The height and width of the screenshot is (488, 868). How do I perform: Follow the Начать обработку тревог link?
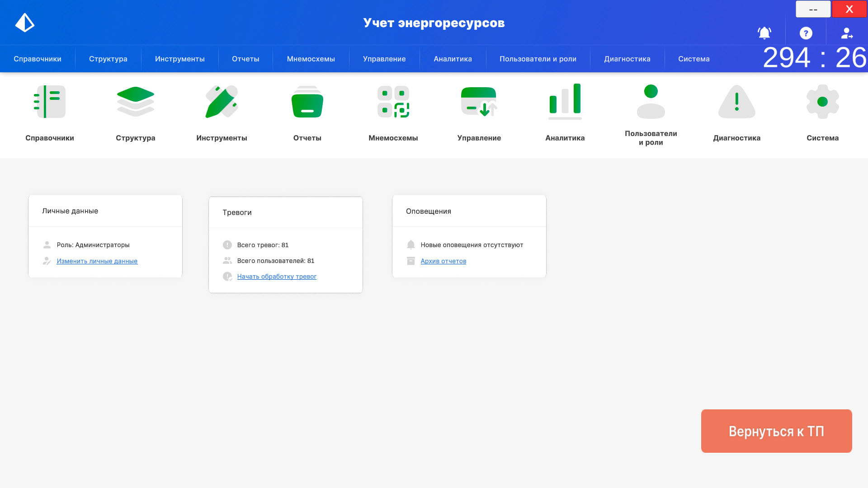[277, 277]
